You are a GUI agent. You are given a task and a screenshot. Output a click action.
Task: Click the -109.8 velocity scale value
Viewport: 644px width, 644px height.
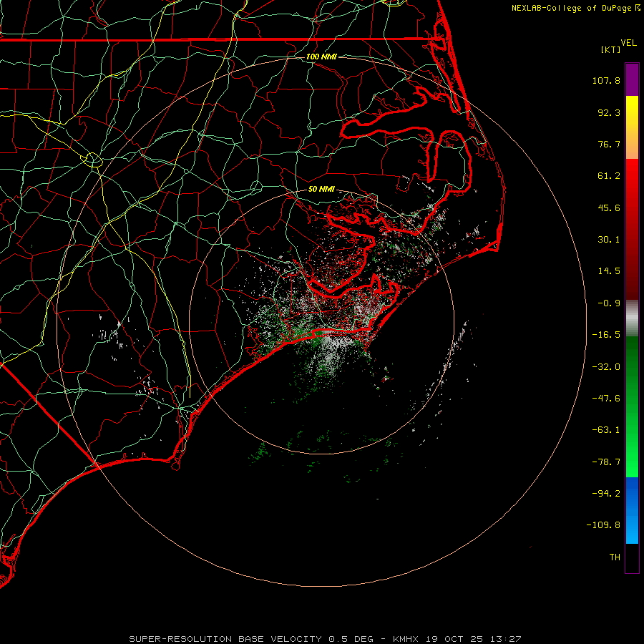(604, 525)
